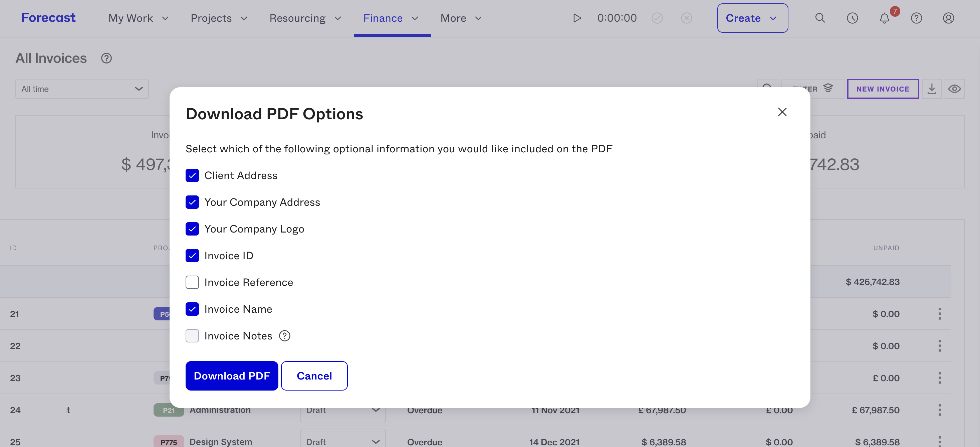Enable the Invoice Reference checkbox
Image resolution: width=980 pixels, height=447 pixels.
[x=192, y=282]
